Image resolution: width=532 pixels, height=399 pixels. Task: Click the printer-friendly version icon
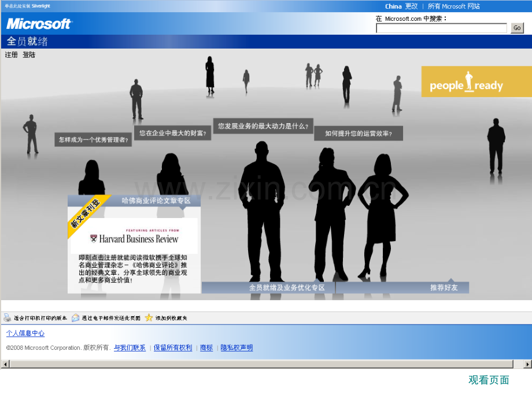tap(7, 318)
